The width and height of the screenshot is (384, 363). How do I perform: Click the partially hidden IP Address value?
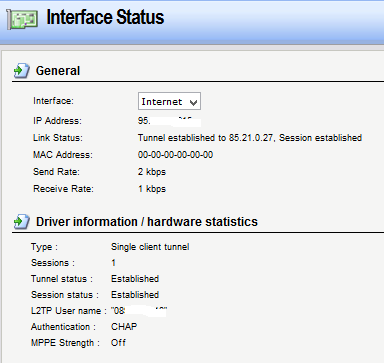pyautogui.click(x=169, y=121)
